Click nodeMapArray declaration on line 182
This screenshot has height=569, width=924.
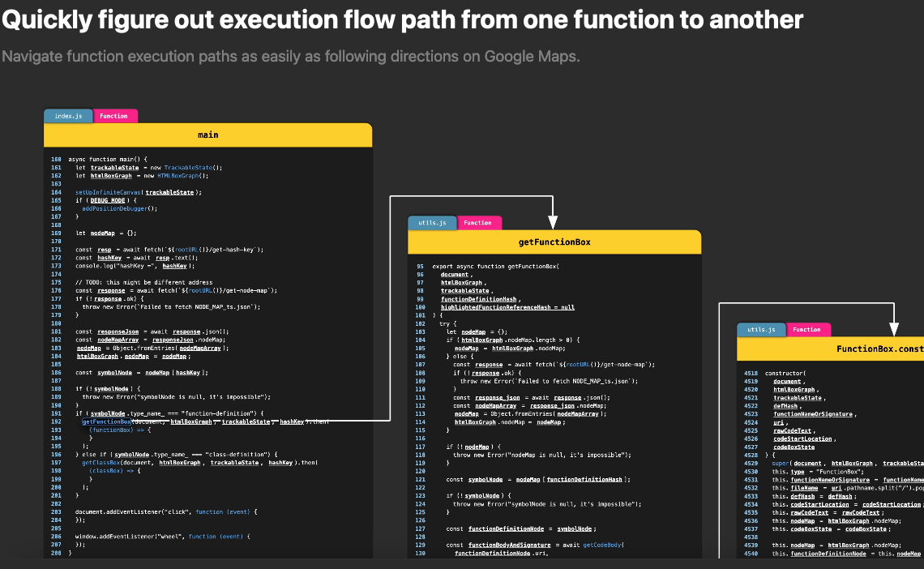pyautogui.click(x=118, y=340)
